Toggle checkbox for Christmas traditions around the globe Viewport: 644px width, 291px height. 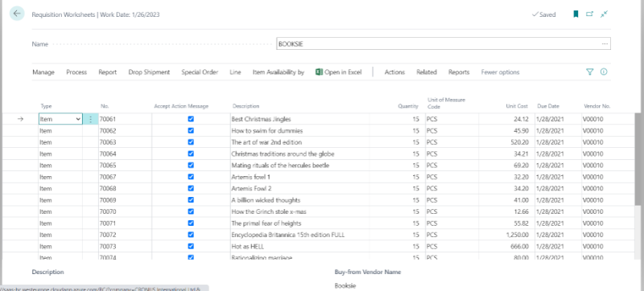(191, 154)
